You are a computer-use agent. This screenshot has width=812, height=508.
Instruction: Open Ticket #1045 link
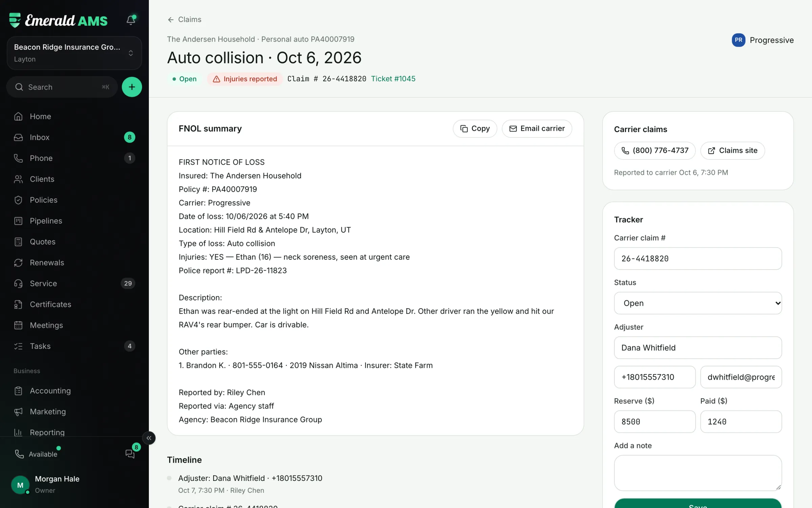click(393, 79)
